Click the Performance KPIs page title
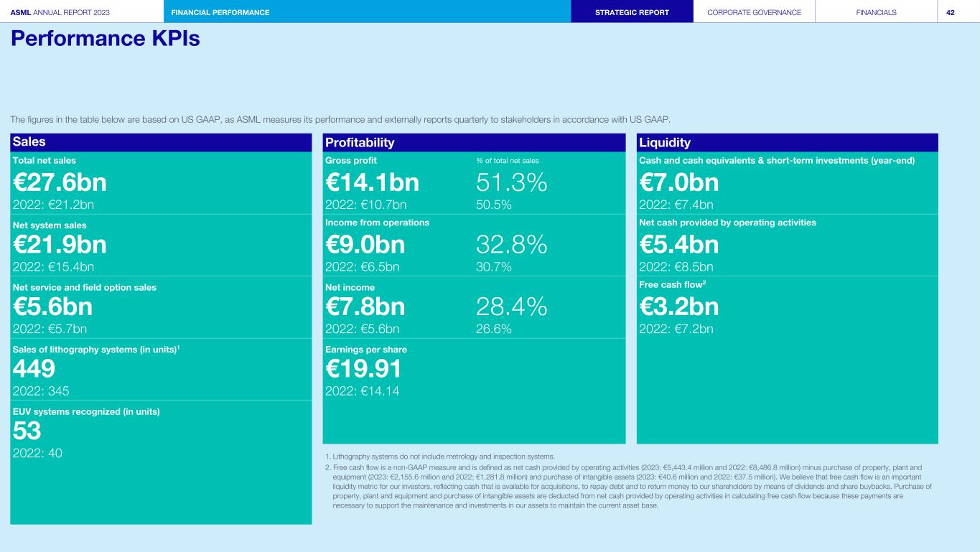 pyautogui.click(x=105, y=39)
